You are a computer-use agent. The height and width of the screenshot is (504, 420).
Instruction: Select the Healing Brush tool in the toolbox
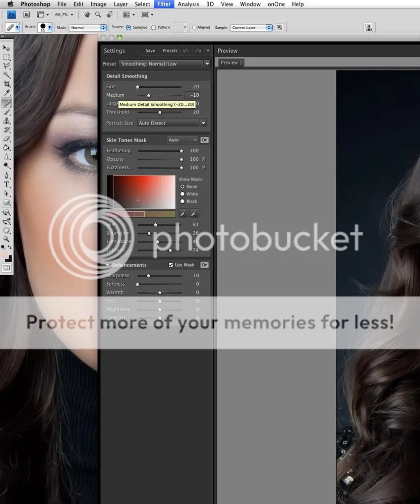[7, 103]
